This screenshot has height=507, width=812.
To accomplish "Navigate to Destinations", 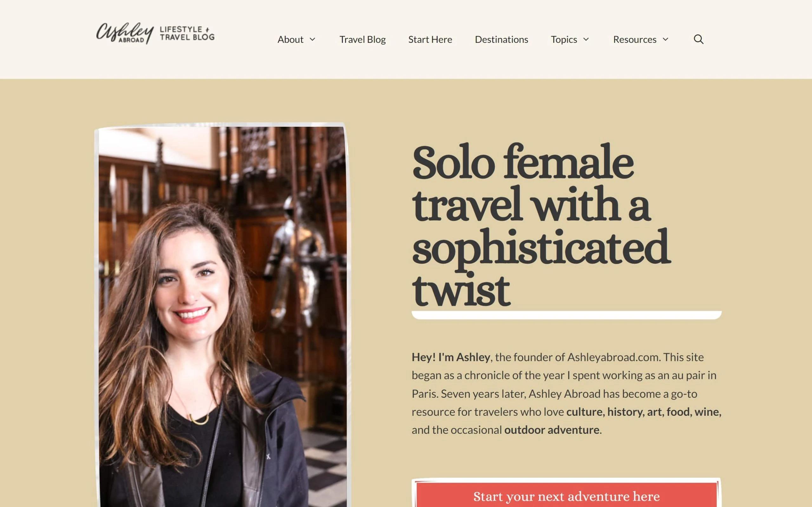I will [501, 39].
